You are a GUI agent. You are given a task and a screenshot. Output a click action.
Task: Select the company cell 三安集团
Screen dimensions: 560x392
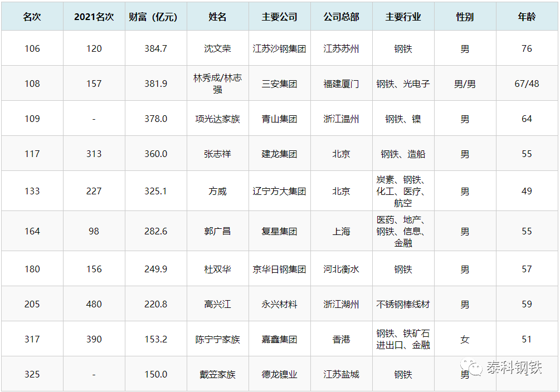[x=279, y=84]
